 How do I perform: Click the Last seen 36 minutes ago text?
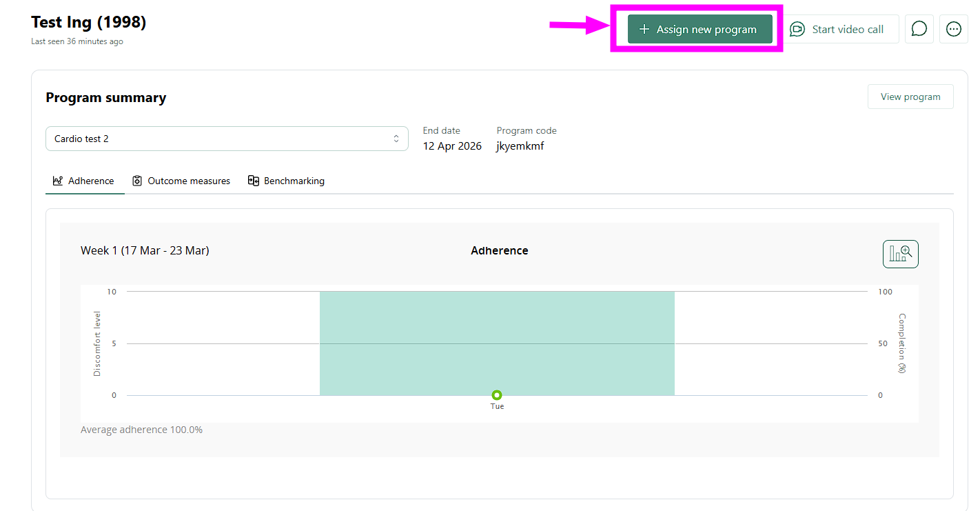[77, 41]
